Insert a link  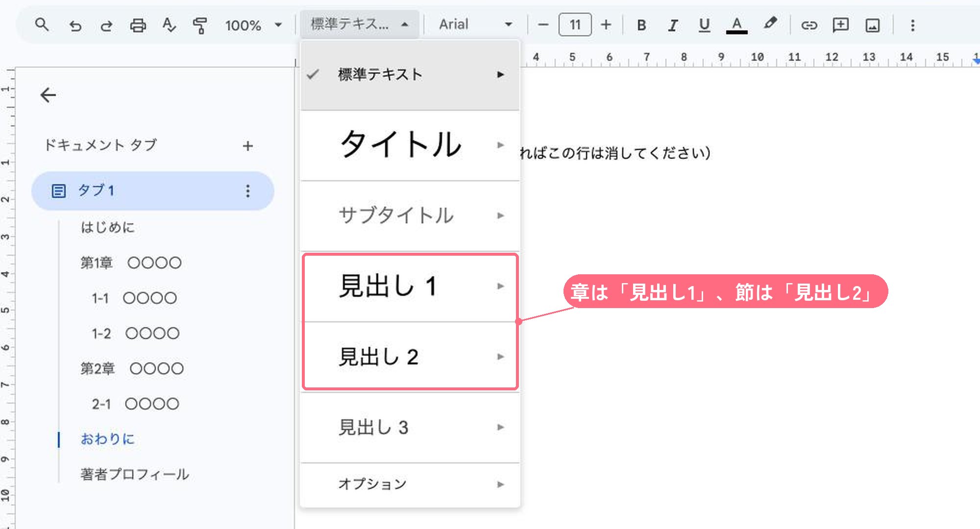click(809, 25)
